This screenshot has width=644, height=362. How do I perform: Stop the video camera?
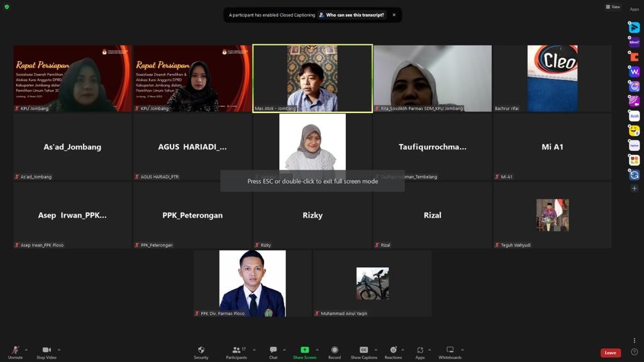(46, 351)
